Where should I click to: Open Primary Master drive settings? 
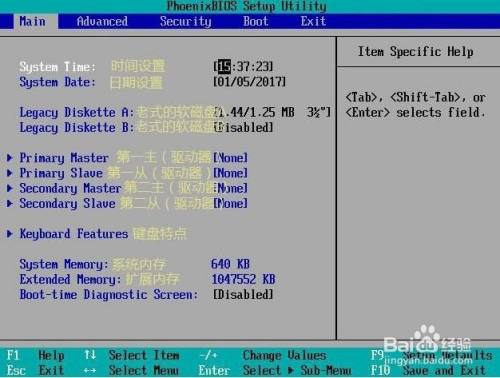64,158
